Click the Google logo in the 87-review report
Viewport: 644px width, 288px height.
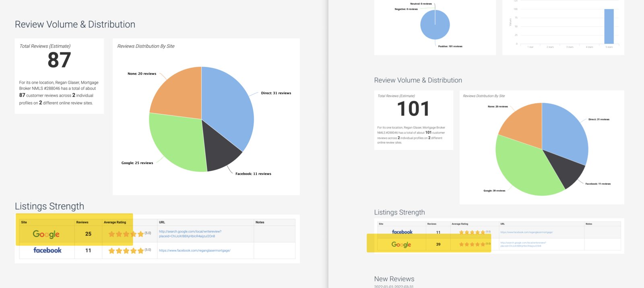(x=46, y=234)
